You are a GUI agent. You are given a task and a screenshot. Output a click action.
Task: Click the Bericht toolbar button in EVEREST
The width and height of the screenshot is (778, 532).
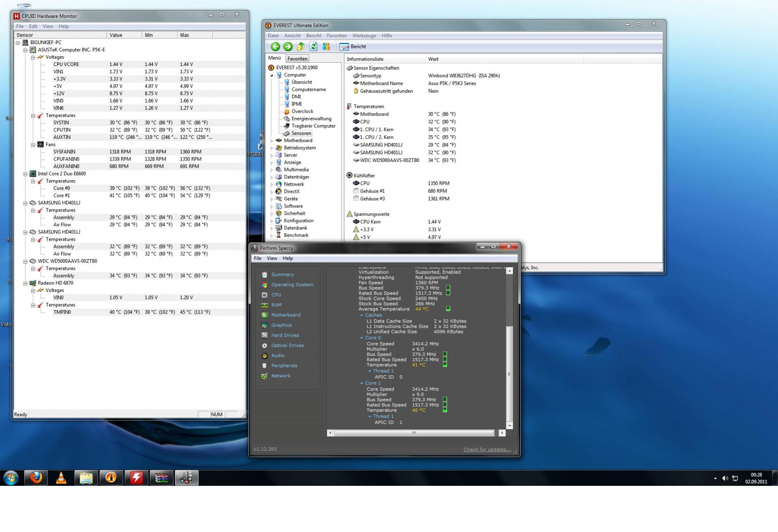353,47
